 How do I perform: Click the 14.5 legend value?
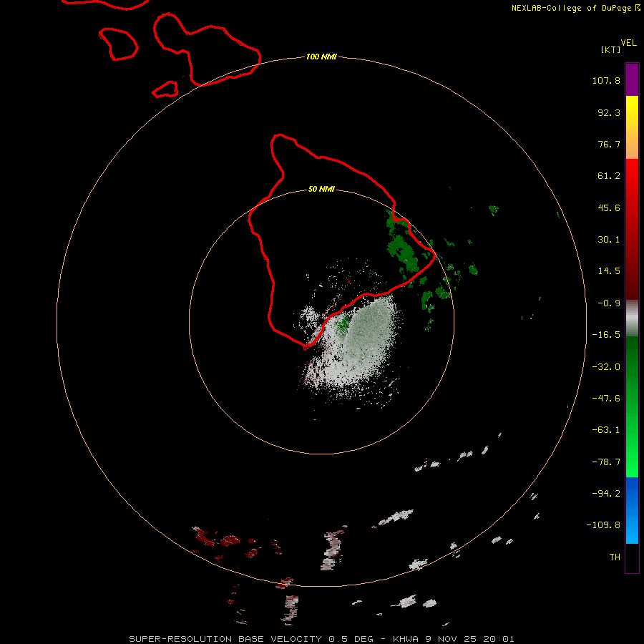(609, 271)
